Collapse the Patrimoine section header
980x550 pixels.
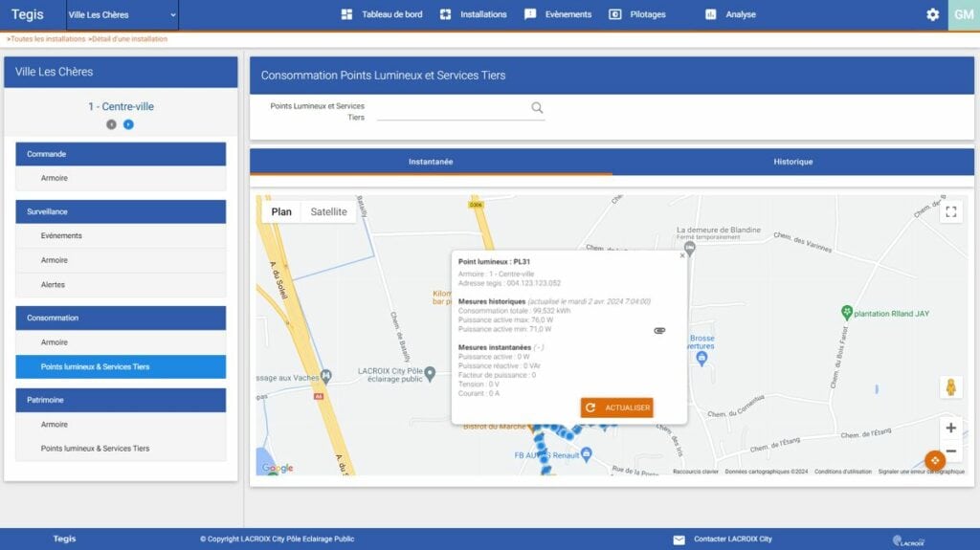point(121,400)
